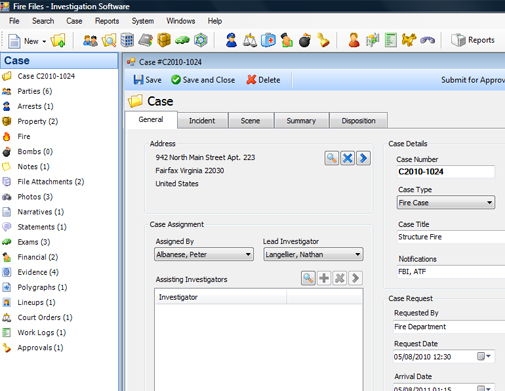Switch to the Disposition tab

pyautogui.click(x=358, y=121)
